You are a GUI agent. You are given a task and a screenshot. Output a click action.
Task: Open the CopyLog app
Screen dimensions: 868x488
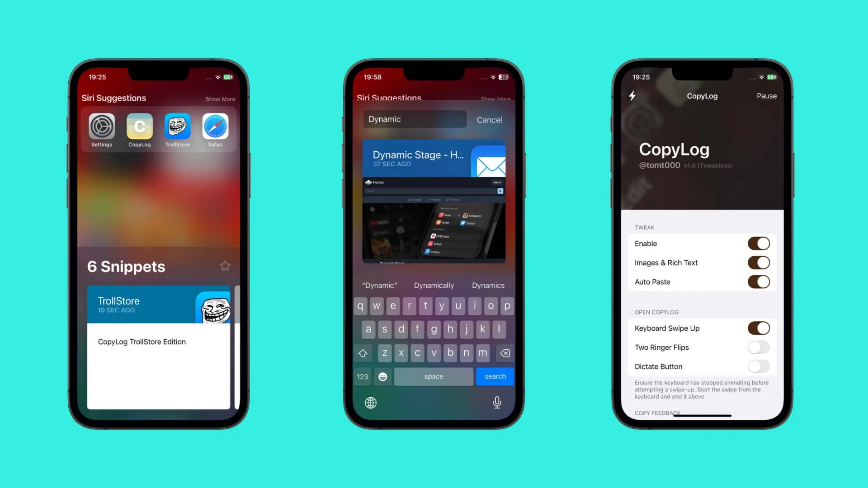click(x=140, y=127)
